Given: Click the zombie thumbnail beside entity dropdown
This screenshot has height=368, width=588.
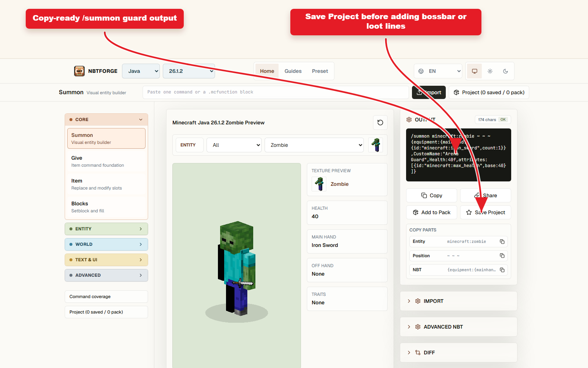Looking at the screenshot, I should [376, 145].
